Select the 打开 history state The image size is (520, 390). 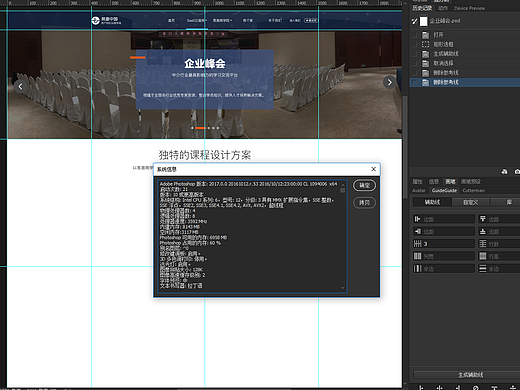(x=438, y=35)
